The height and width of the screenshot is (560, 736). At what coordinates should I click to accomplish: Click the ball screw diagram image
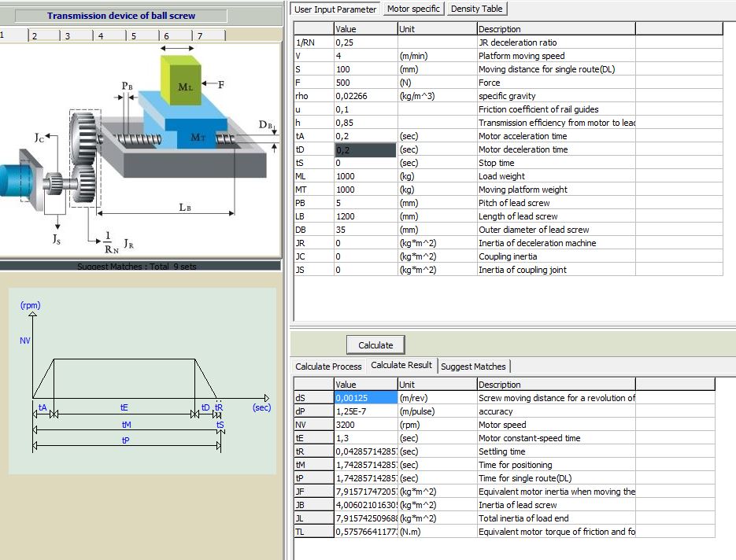[x=140, y=149]
